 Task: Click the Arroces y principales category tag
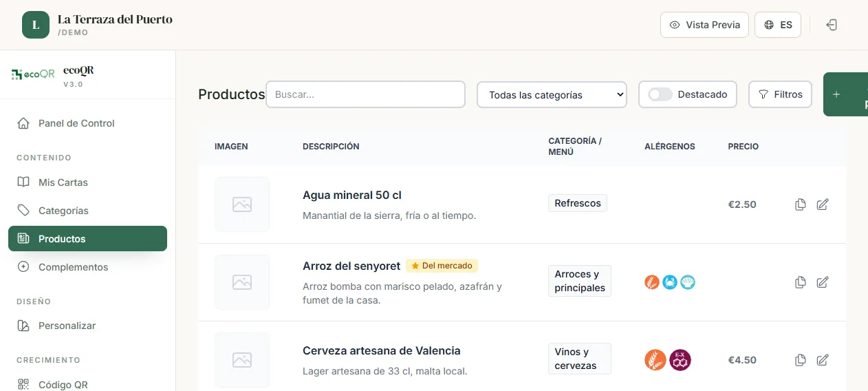click(580, 281)
